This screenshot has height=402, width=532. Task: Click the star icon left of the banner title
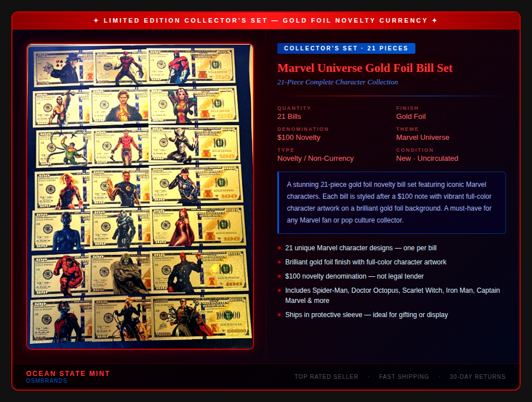96,20
